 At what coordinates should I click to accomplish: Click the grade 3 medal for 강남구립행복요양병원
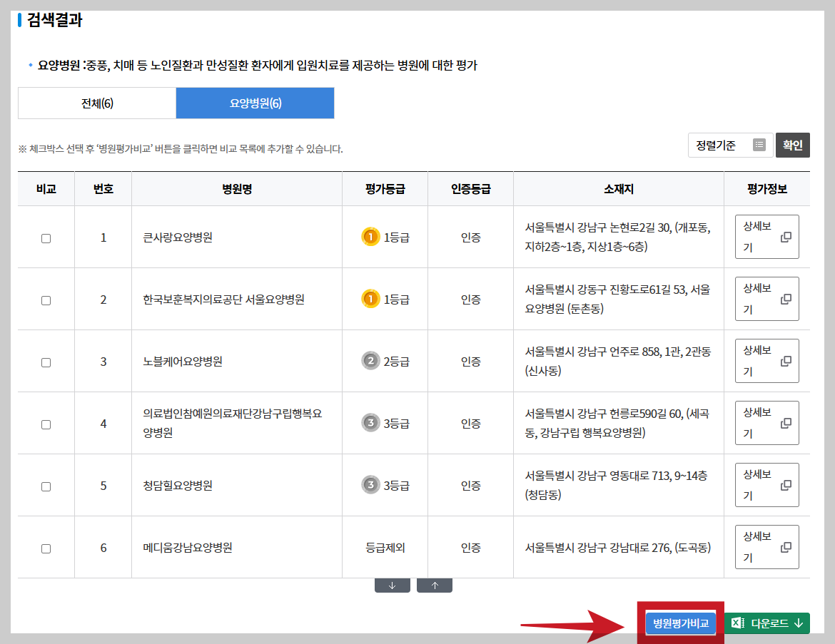coord(370,423)
